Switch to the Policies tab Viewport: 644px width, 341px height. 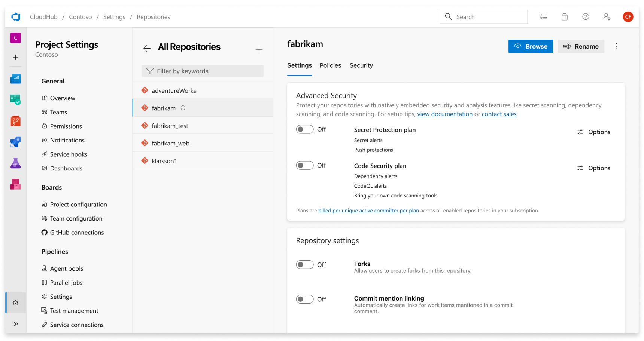[x=330, y=65]
